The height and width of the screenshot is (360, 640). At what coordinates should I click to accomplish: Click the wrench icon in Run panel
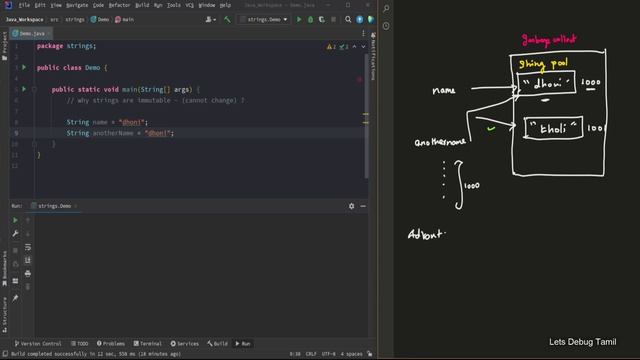click(15, 233)
